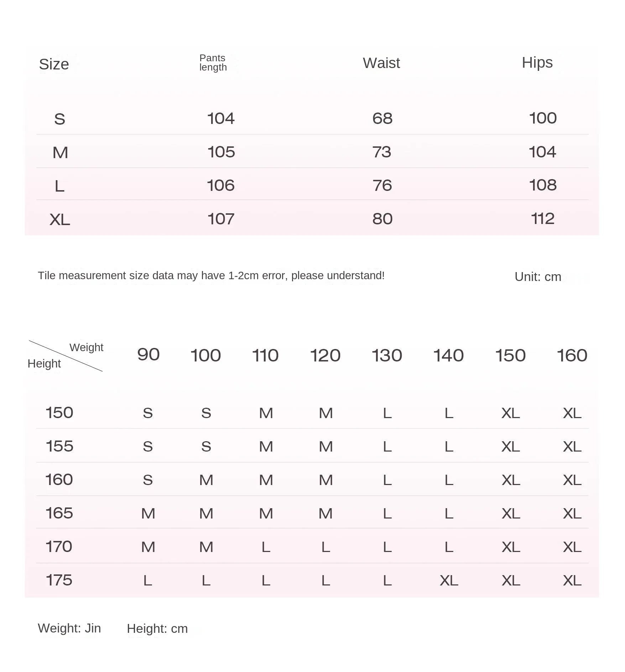Click the Hips column header

point(537,63)
